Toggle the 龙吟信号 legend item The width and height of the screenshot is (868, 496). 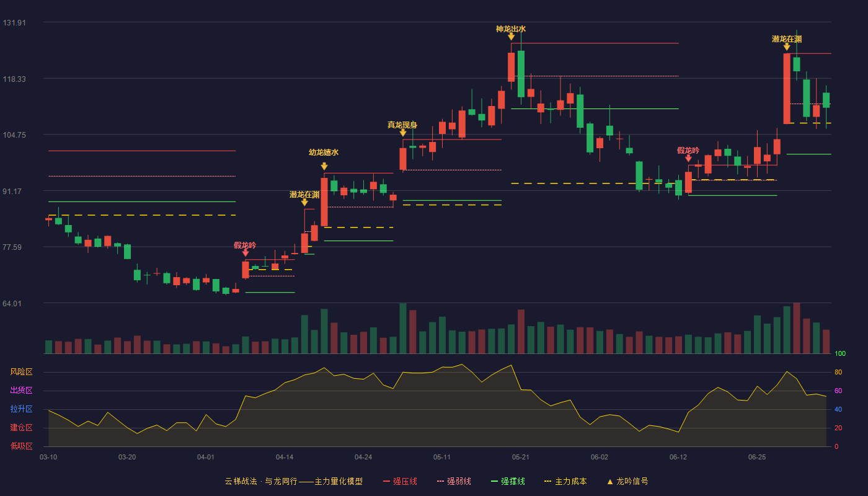pyautogui.click(x=627, y=481)
